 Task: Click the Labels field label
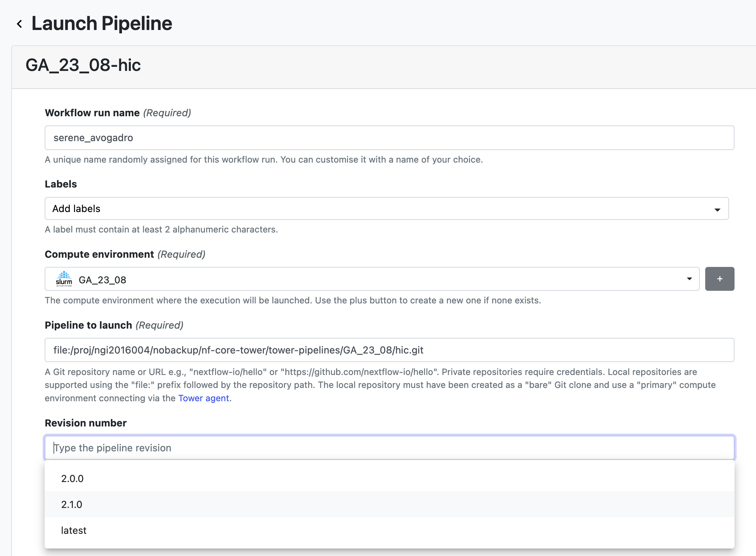pyautogui.click(x=61, y=184)
